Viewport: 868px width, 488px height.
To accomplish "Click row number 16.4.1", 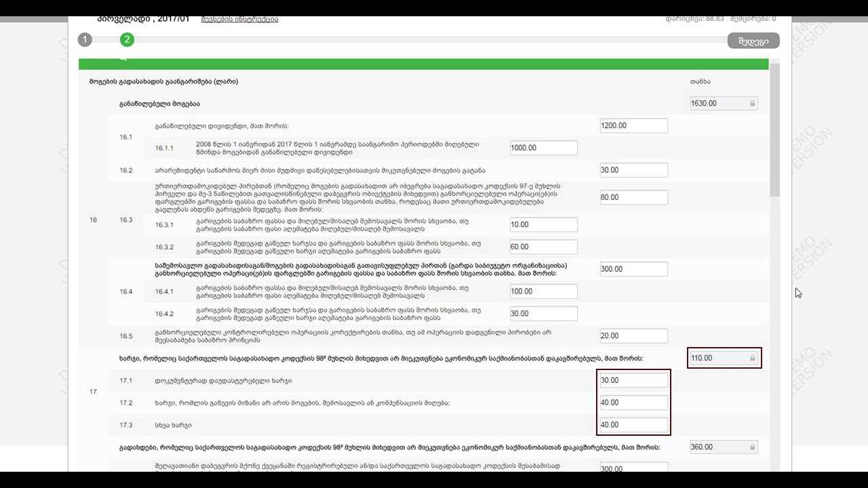I will 164,292.
